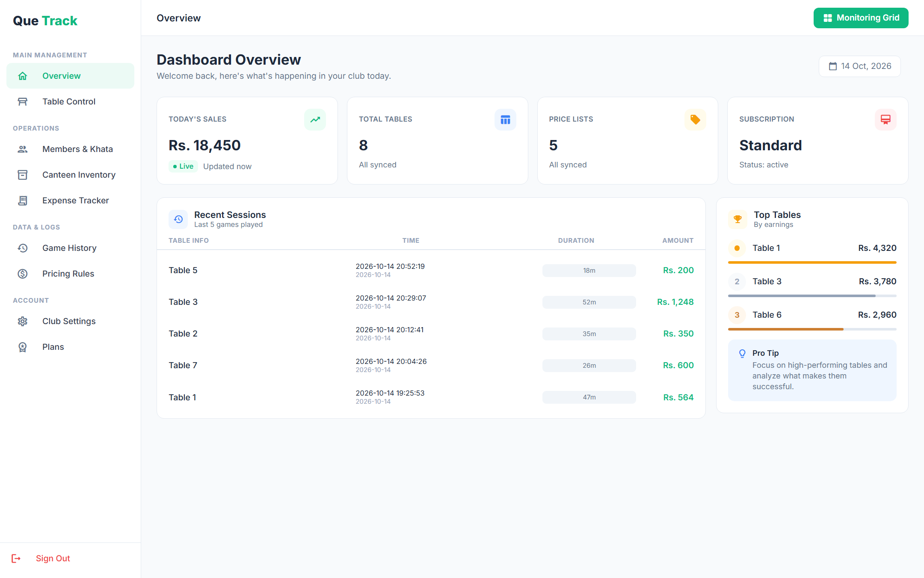The height and width of the screenshot is (578, 924).
Task: Click the 2026-10-14 19:25:53 timestamp
Action: coord(390,393)
